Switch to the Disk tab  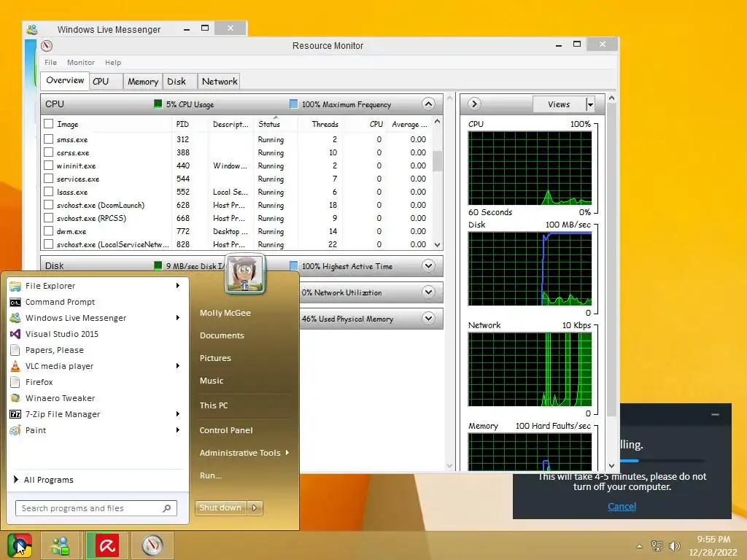tap(180, 82)
